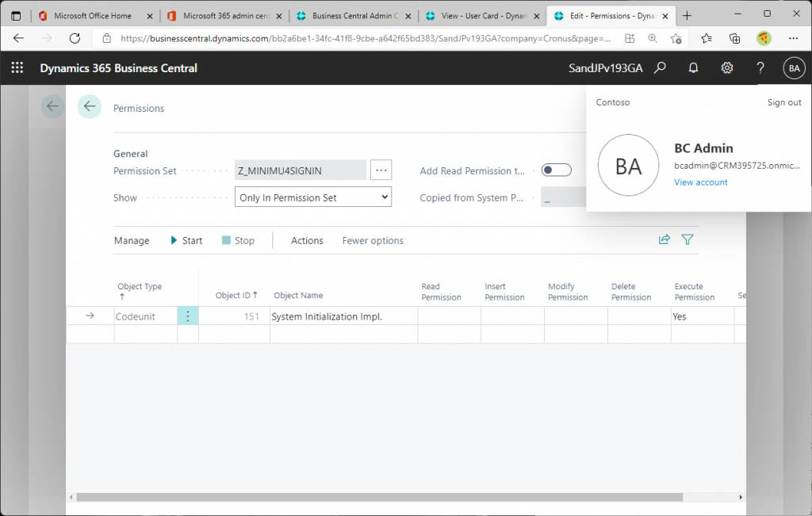Close the Microsoft Office Home tab
Image resolution: width=812 pixels, height=516 pixels.
[150, 16]
